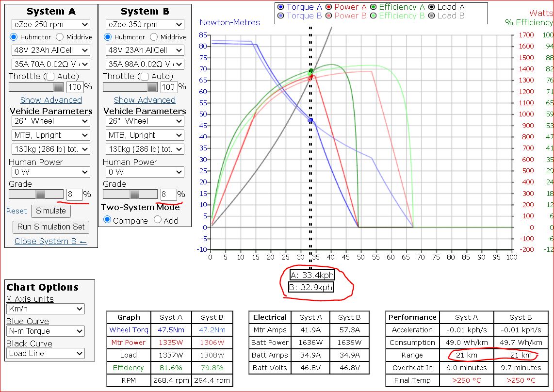Open System B motor dropdown eZee 350 rpm
554x392 pixels.
pos(145,24)
